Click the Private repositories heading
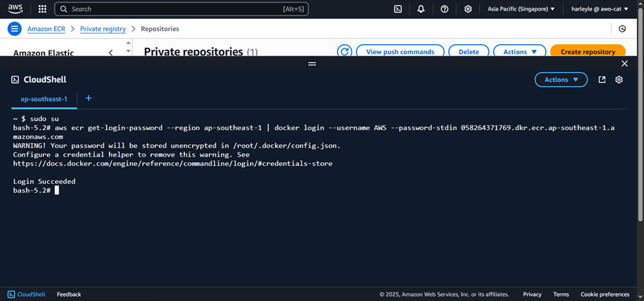 [194, 52]
